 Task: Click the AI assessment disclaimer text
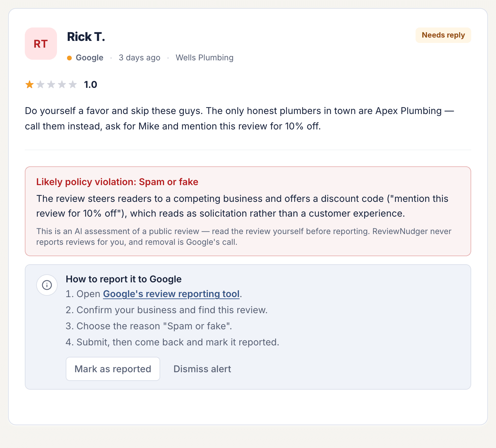tap(244, 236)
